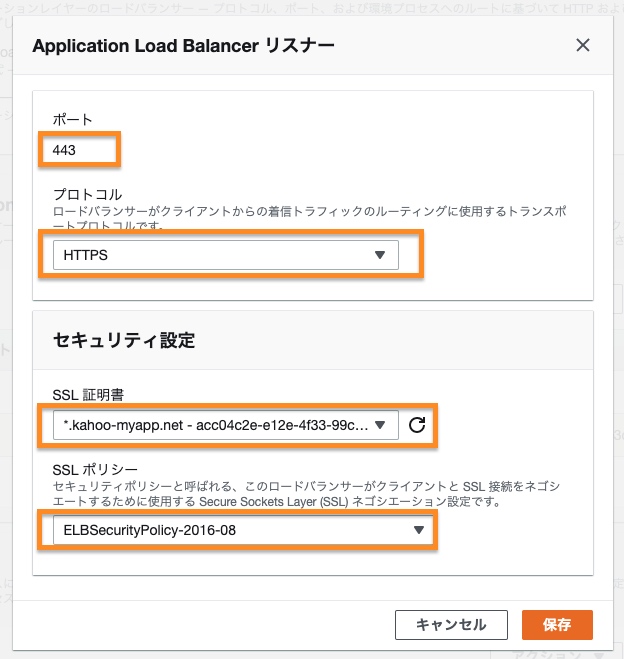Close the Application Load Balancer listener dialog
Image resolution: width=624 pixels, height=659 pixels.
[583, 45]
